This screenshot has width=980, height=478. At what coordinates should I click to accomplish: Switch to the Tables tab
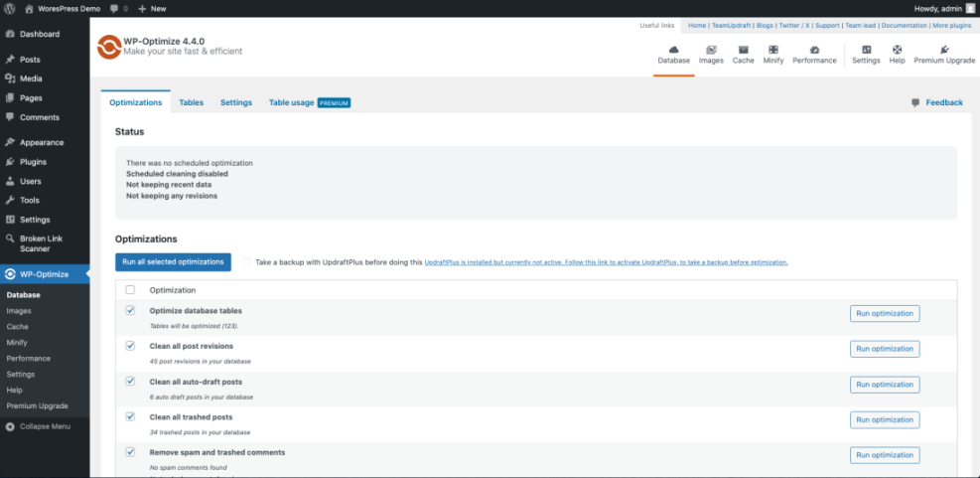tap(192, 102)
